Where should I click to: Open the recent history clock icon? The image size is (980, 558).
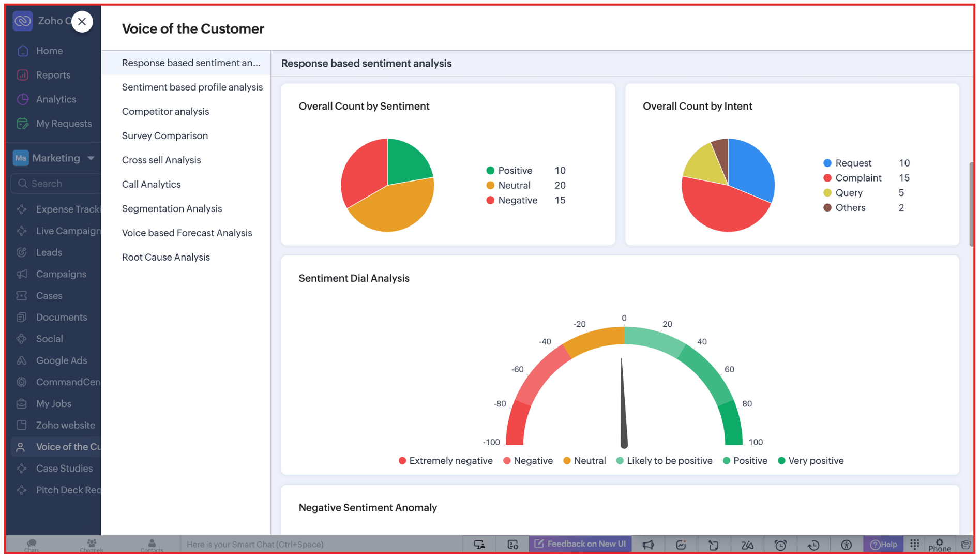pyautogui.click(x=813, y=545)
